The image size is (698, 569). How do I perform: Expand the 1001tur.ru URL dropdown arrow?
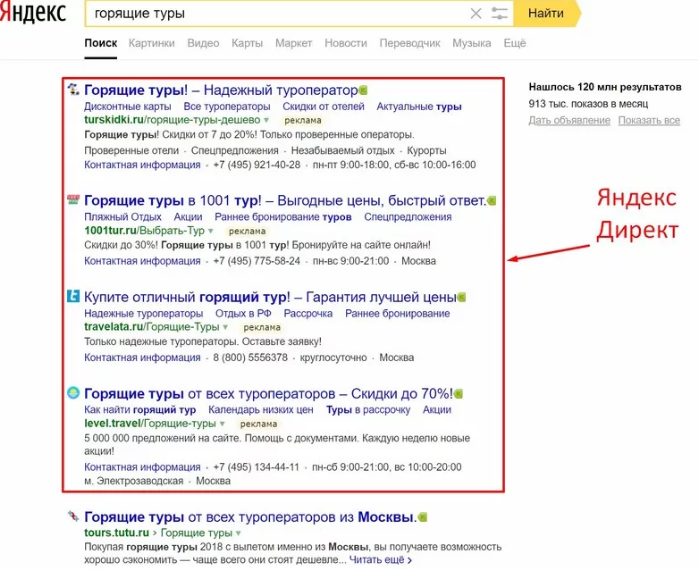(211, 231)
